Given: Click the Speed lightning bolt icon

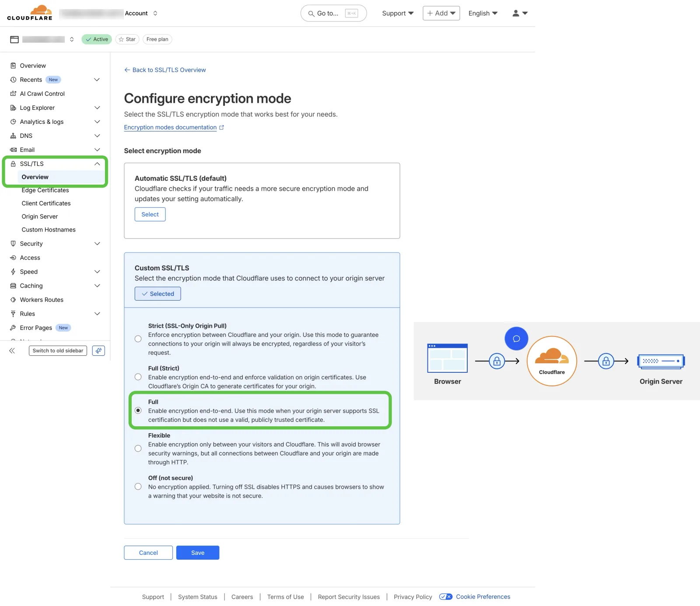Looking at the screenshot, I should (13, 272).
